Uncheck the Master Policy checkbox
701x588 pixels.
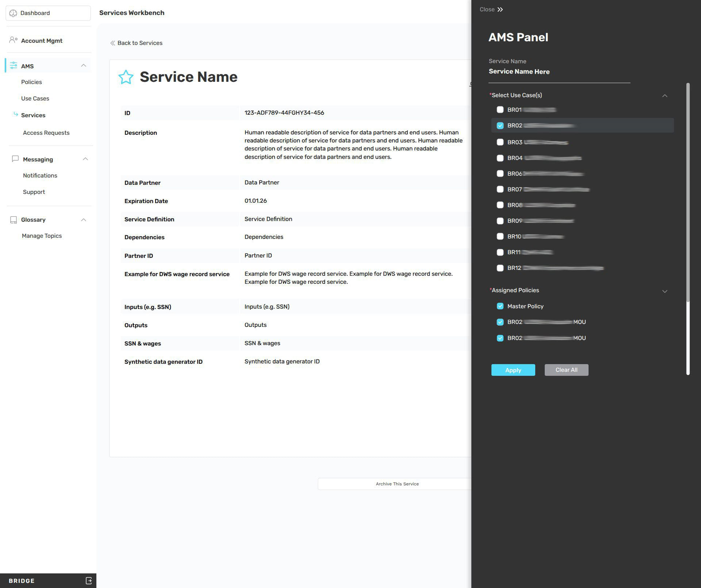coord(500,306)
